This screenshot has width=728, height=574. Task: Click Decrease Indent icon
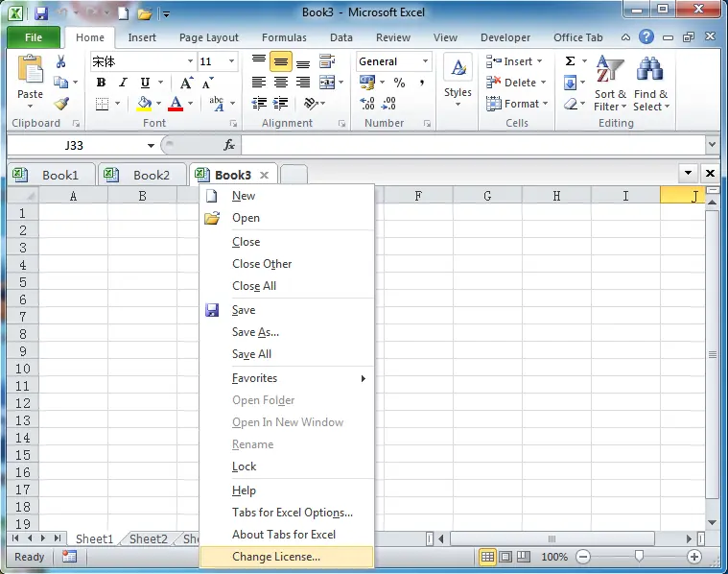pos(259,103)
